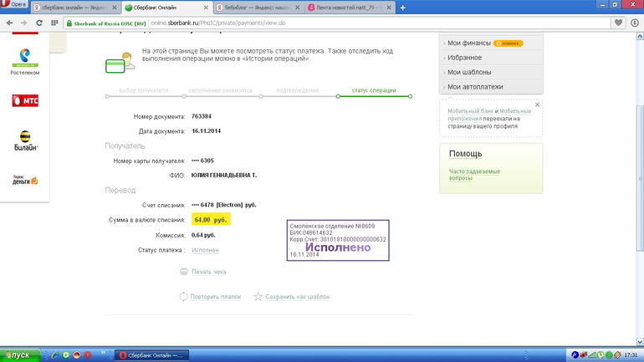Open the Исполнен payment status link

pyautogui.click(x=205, y=250)
